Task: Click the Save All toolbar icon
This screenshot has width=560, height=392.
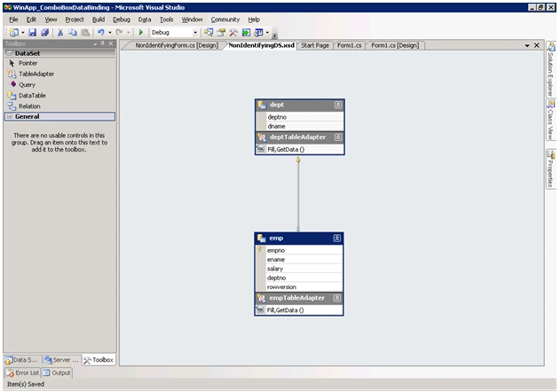Action: click(x=44, y=33)
